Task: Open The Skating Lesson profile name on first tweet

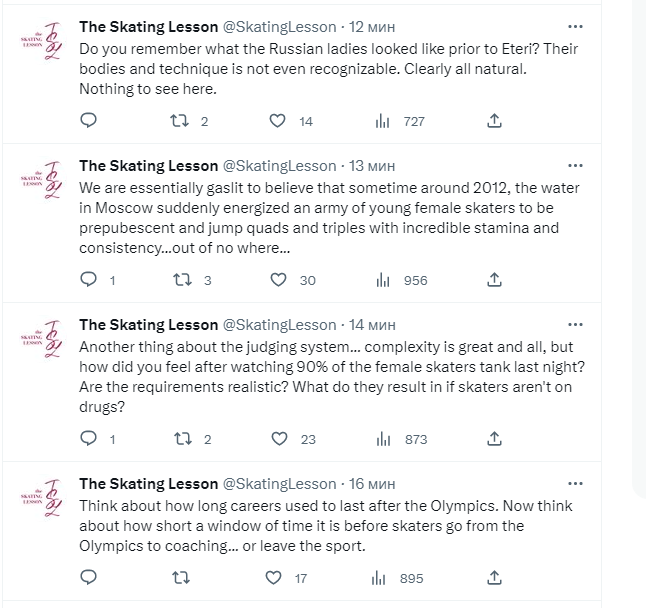Action: (x=148, y=27)
